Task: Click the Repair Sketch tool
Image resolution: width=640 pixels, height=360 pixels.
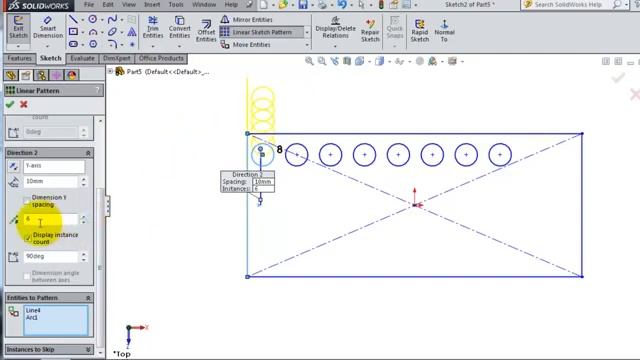Action: [370, 31]
